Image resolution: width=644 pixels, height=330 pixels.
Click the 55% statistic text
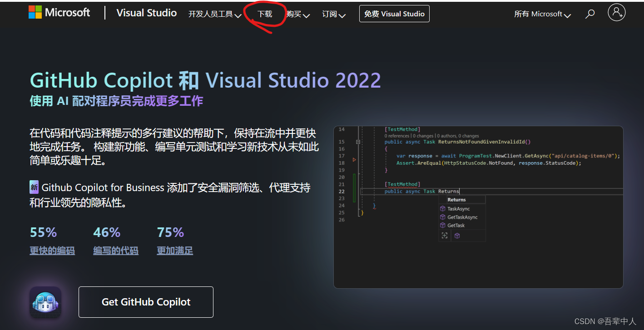point(43,232)
